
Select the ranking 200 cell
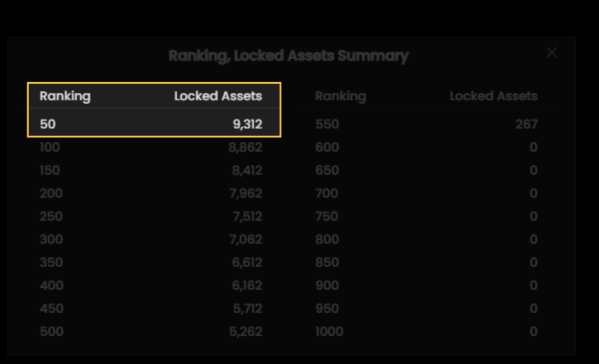[x=51, y=193]
